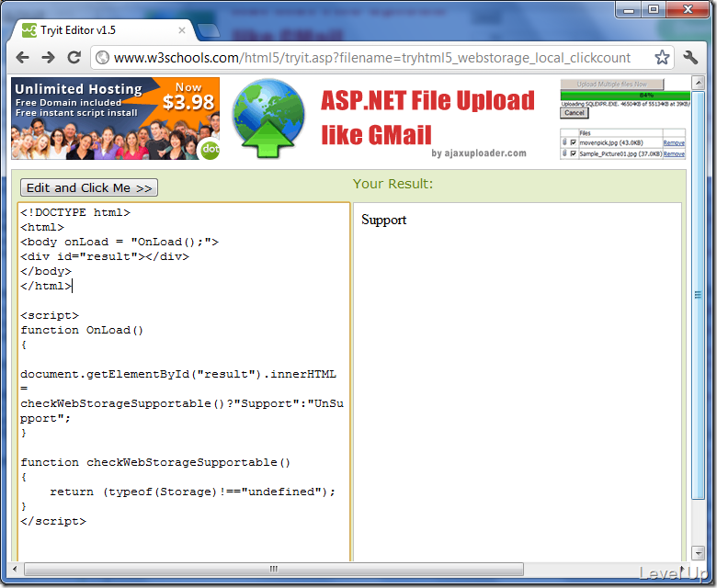Click Remove link for movenpick.jpg
The height and width of the screenshot is (588, 717).
674,143
